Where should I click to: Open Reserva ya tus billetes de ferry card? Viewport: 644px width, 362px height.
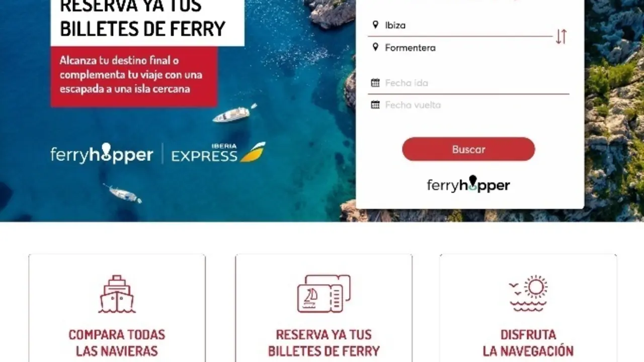(324, 308)
